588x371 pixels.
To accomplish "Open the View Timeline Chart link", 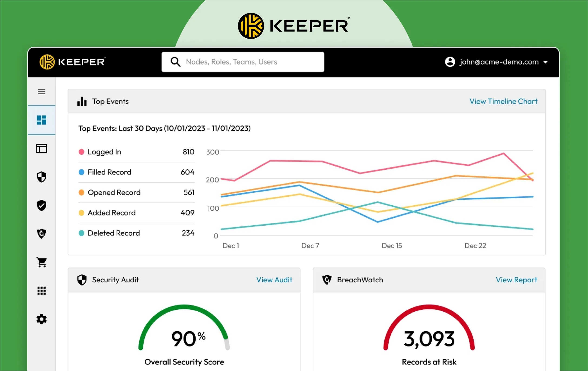I will [x=503, y=101].
